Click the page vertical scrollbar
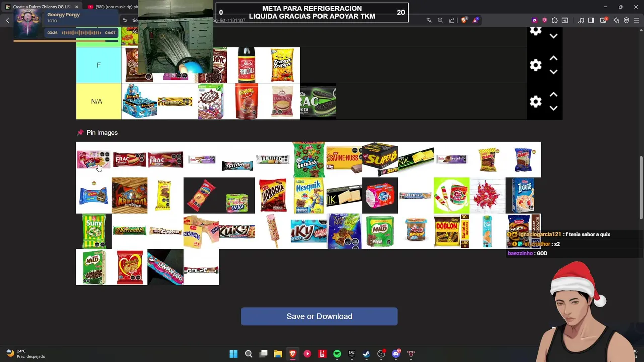Viewport: 644px width, 362px height. click(641, 188)
